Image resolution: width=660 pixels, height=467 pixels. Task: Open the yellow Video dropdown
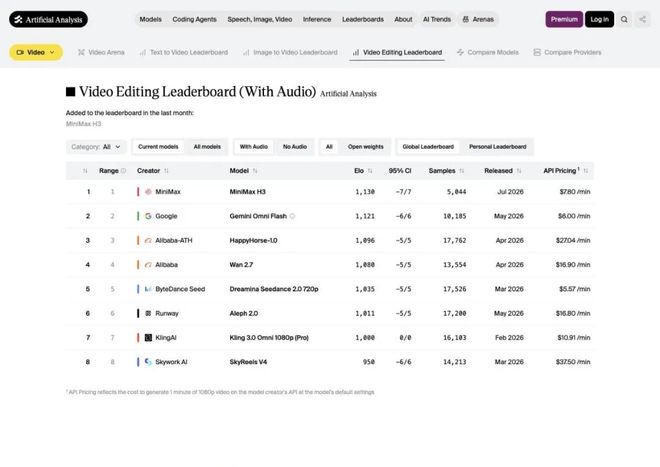coord(36,52)
